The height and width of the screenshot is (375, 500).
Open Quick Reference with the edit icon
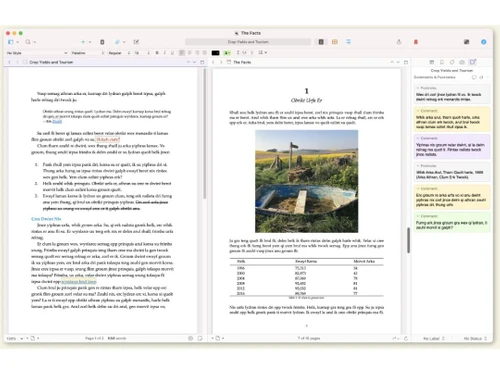click(x=136, y=42)
